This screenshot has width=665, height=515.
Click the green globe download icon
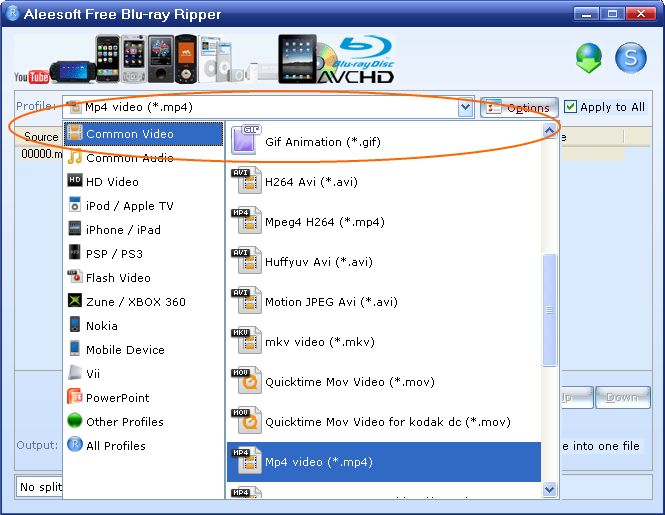589,58
